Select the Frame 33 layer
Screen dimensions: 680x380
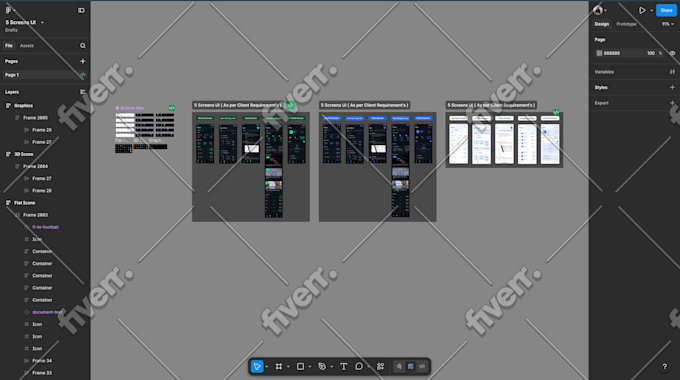tap(42, 373)
